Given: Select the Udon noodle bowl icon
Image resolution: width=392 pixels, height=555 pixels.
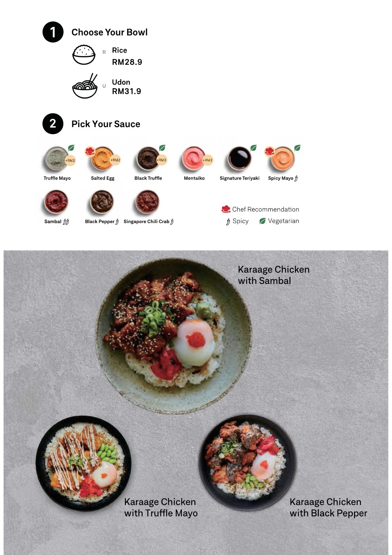Looking at the screenshot, I should coord(85,86).
